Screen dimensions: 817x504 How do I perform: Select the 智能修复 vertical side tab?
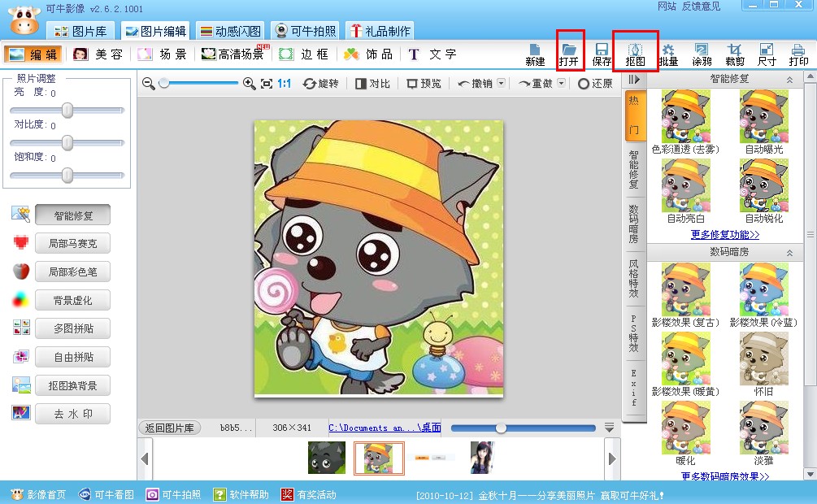[633, 170]
